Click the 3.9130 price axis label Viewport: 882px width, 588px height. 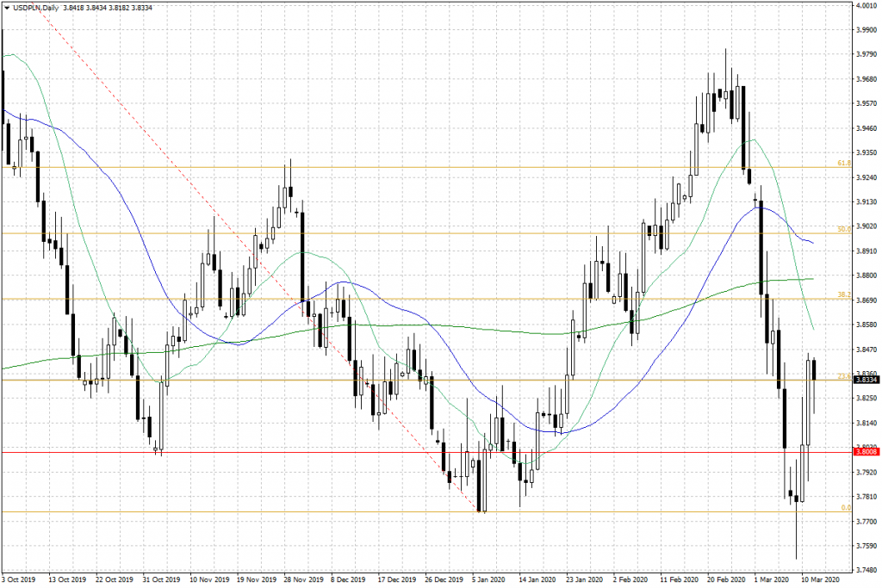(x=866, y=201)
